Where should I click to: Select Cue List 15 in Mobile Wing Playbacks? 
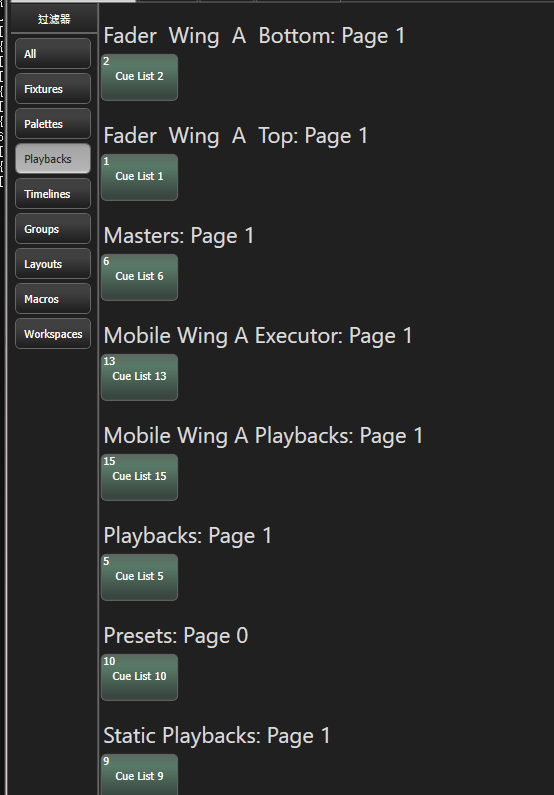[139, 477]
